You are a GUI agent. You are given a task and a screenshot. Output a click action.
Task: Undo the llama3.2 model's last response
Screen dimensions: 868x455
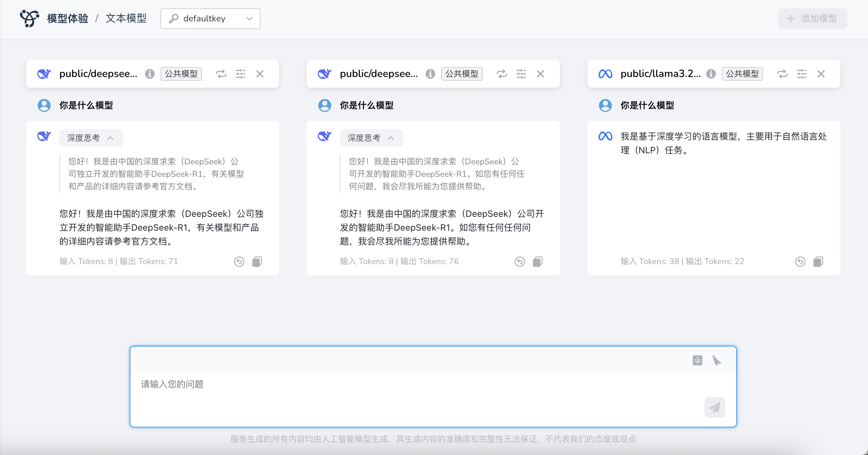[800, 261]
